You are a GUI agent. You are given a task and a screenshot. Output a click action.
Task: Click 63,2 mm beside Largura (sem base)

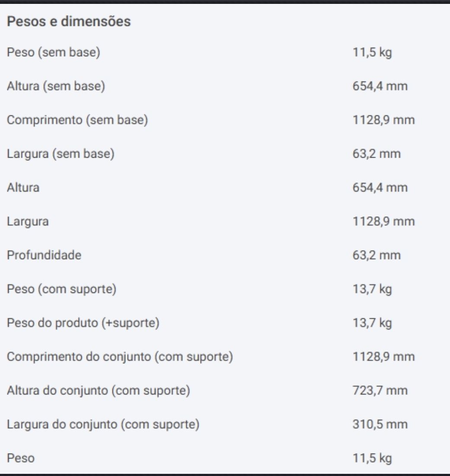click(377, 154)
